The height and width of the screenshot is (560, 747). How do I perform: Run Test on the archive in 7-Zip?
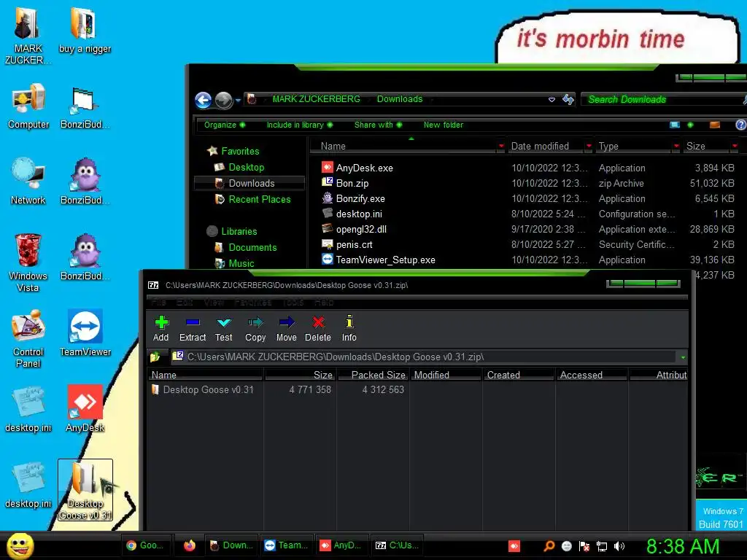pyautogui.click(x=223, y=328)
